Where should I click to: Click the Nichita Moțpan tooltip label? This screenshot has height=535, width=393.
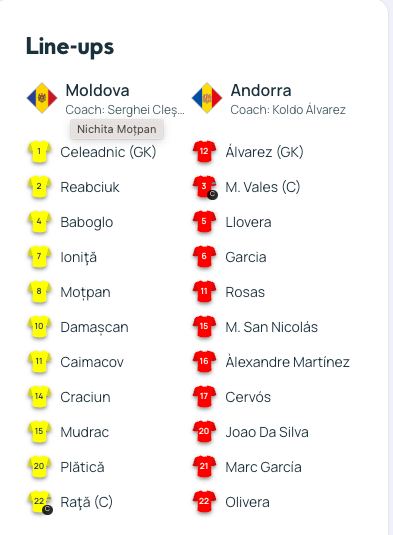117,129
